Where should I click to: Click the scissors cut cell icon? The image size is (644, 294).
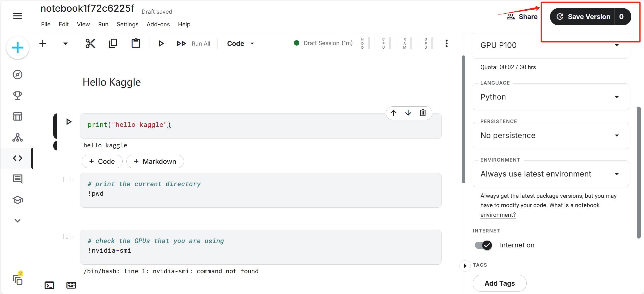[x=90, y=43]
